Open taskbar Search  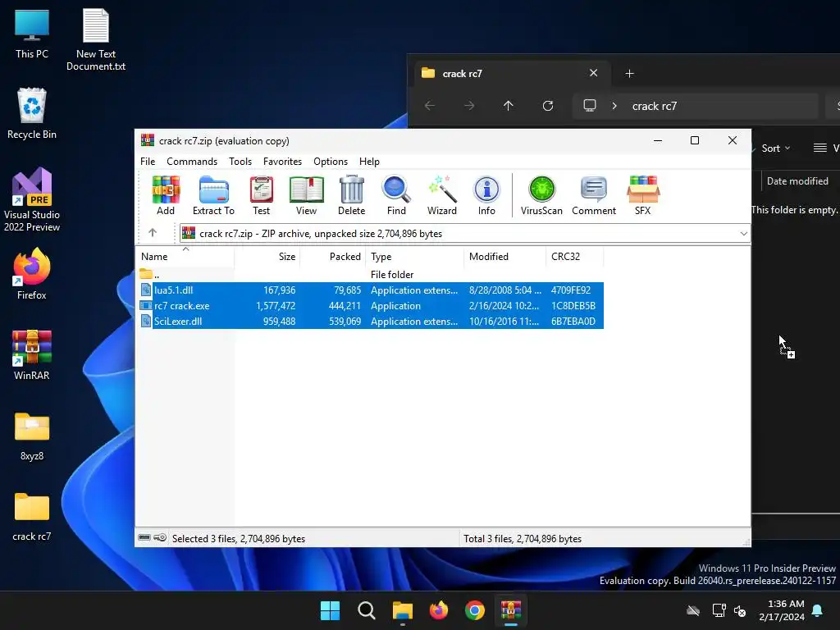click(367, 610)
